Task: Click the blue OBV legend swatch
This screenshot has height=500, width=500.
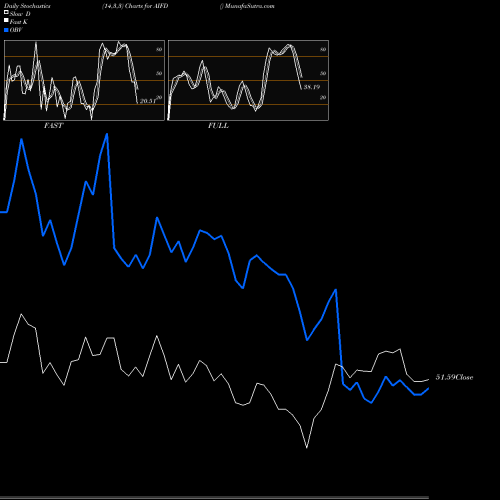Action: pyautogui.click(x=6, y=30)
